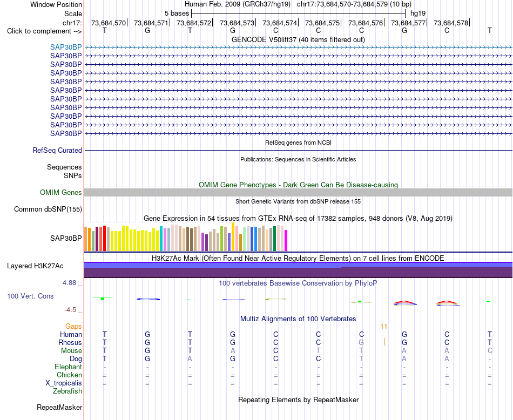Click position label 73,684,574
This screenshot has width=513, height=420.
click(x=279, y=23)
